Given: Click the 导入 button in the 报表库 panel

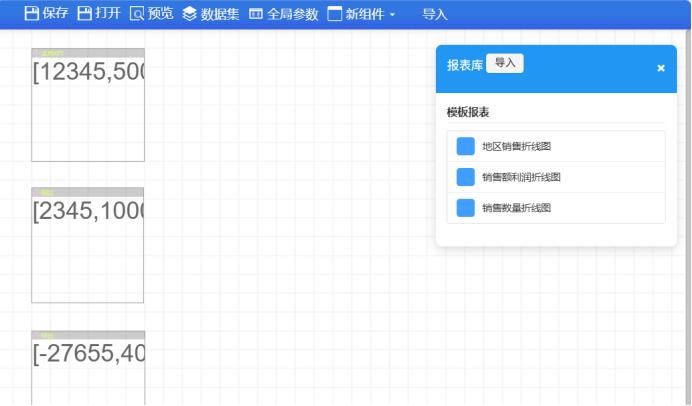Looking at the screenshot, I should 505,63.
